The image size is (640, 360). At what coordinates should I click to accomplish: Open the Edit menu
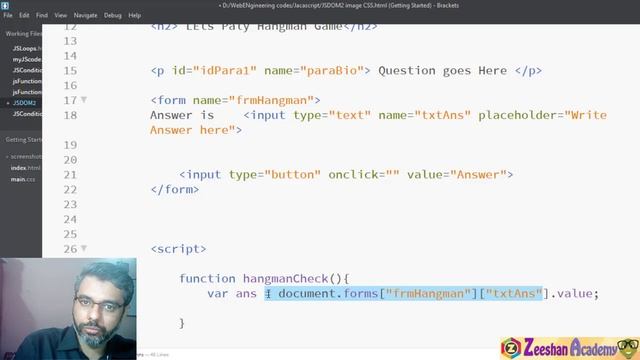(24, 15)
